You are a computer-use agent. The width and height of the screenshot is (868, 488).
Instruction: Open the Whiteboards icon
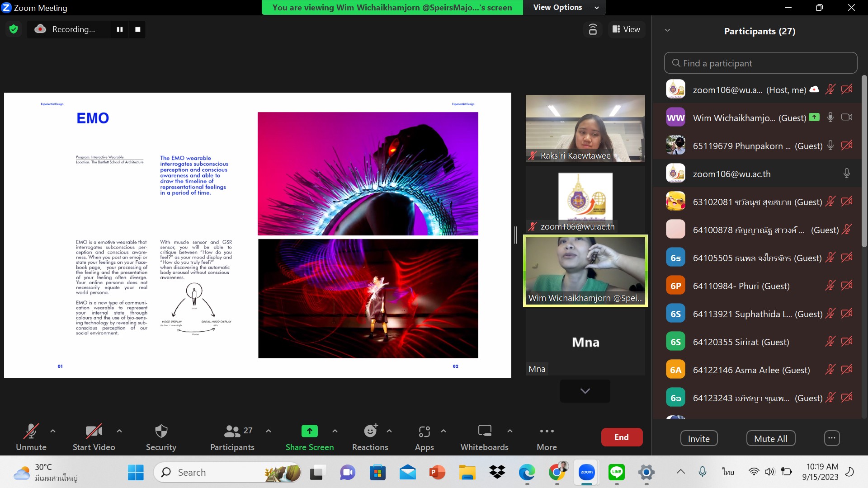click(484, 431)
